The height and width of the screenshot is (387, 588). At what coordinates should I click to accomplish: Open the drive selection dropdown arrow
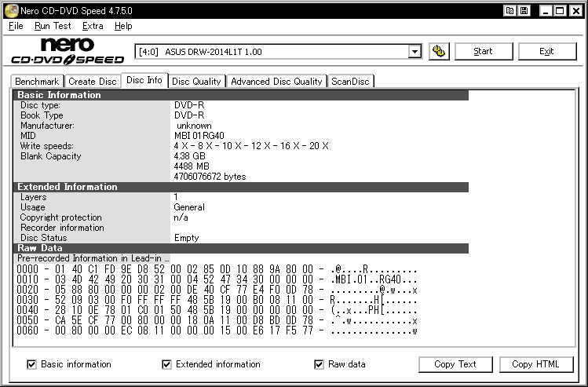click(415, 51)
